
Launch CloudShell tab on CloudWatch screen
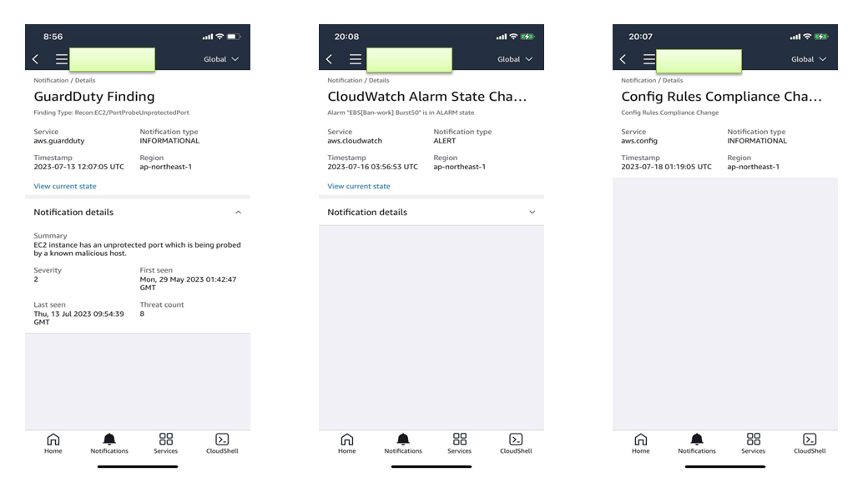[516, 444]
